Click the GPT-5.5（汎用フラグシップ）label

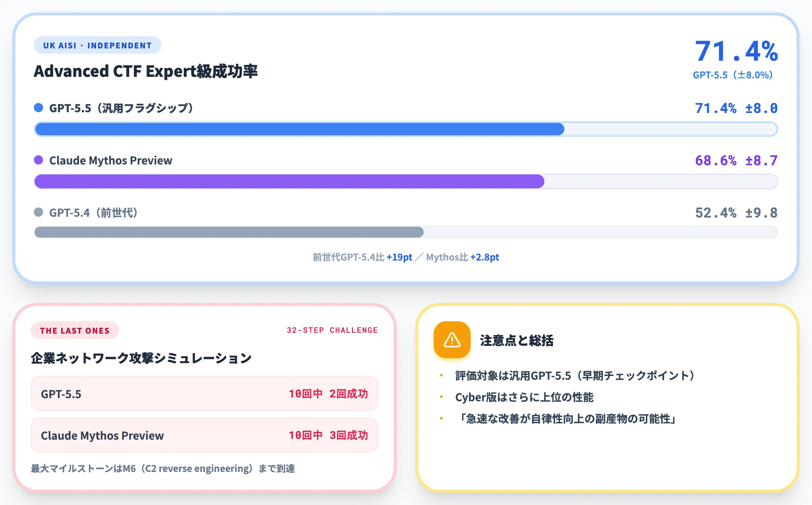(121, 108)
